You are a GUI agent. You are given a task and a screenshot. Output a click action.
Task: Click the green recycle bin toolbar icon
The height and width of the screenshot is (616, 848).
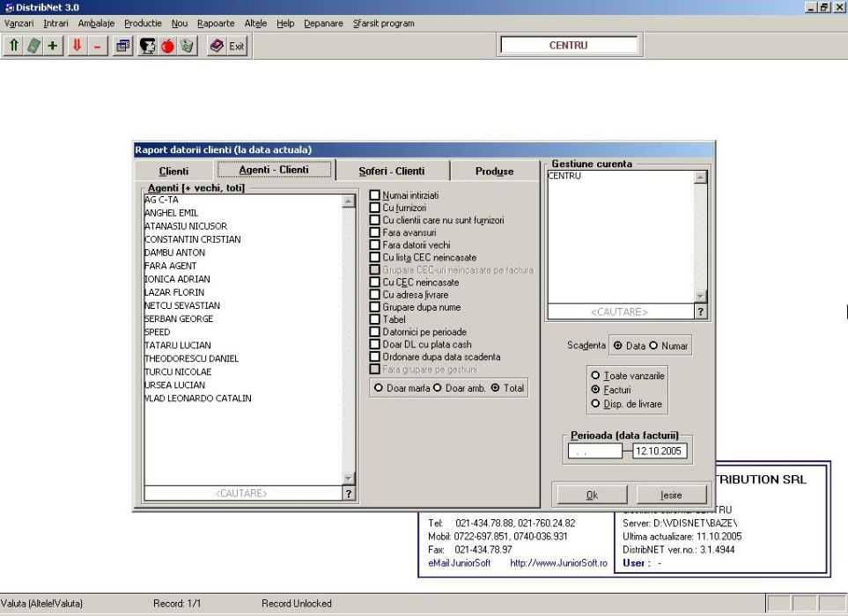[x=187, y=46]
